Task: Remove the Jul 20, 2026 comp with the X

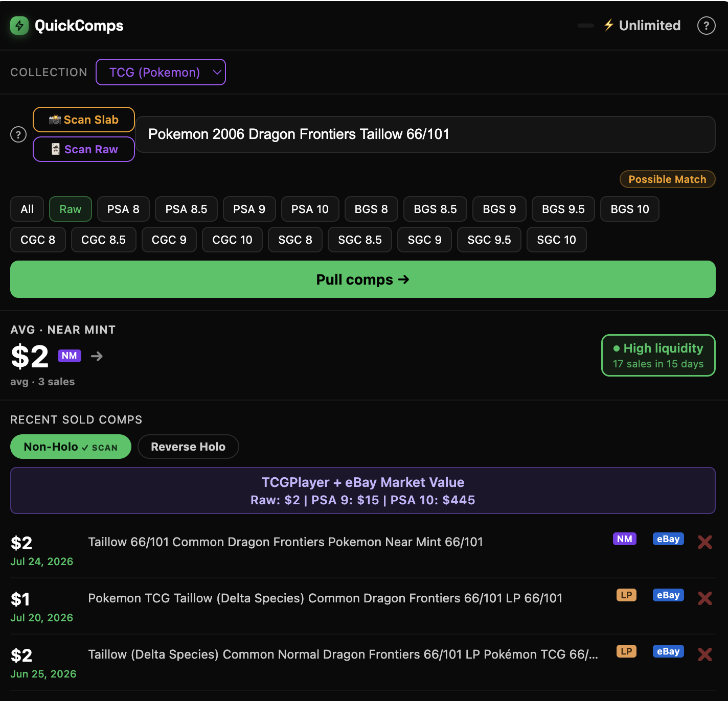Action: point(705,598)
